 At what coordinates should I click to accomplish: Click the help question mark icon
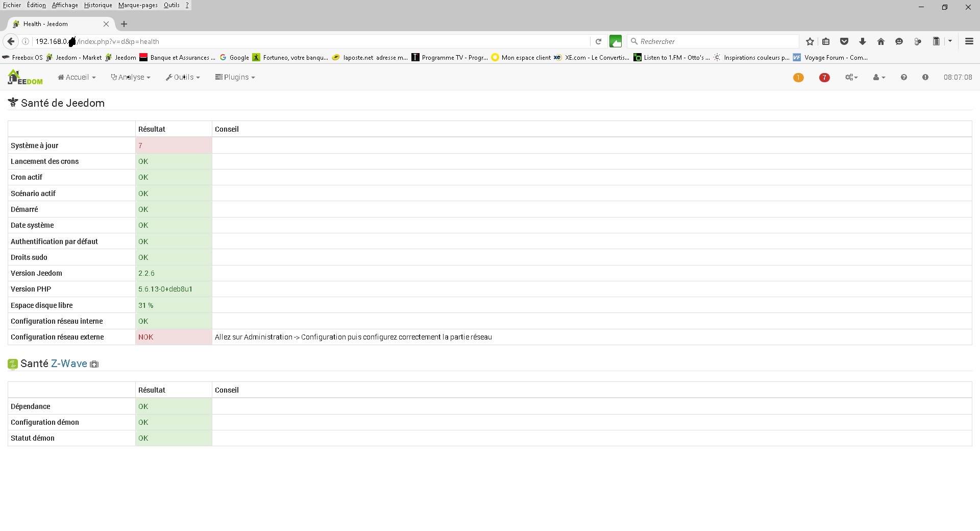[x=904, y=78]
